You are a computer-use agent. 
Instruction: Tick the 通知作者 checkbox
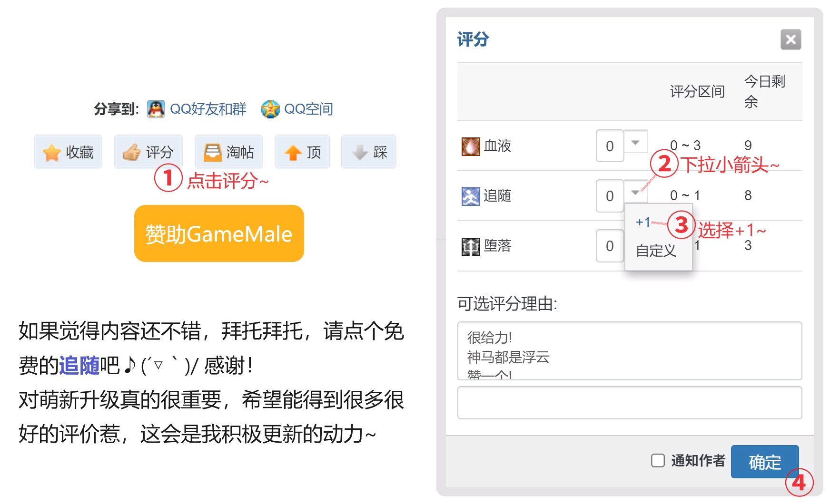tap(658, 460)
